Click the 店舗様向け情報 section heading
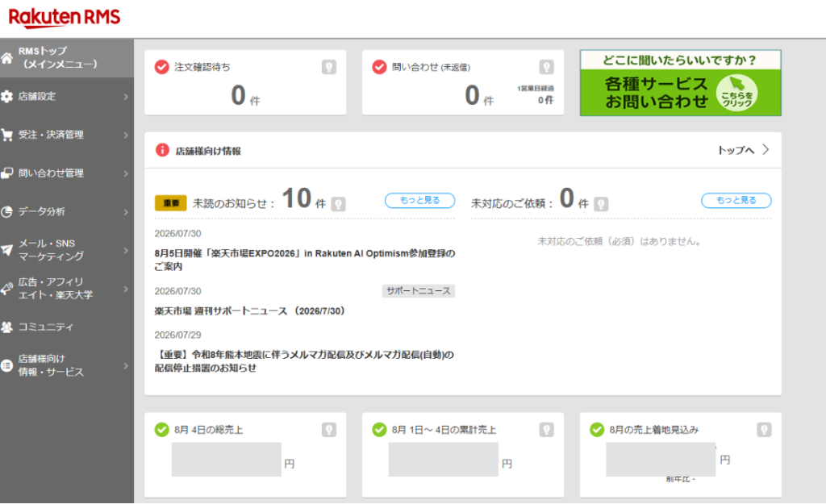Screen dimensions: 826x504 click(208, 151)
